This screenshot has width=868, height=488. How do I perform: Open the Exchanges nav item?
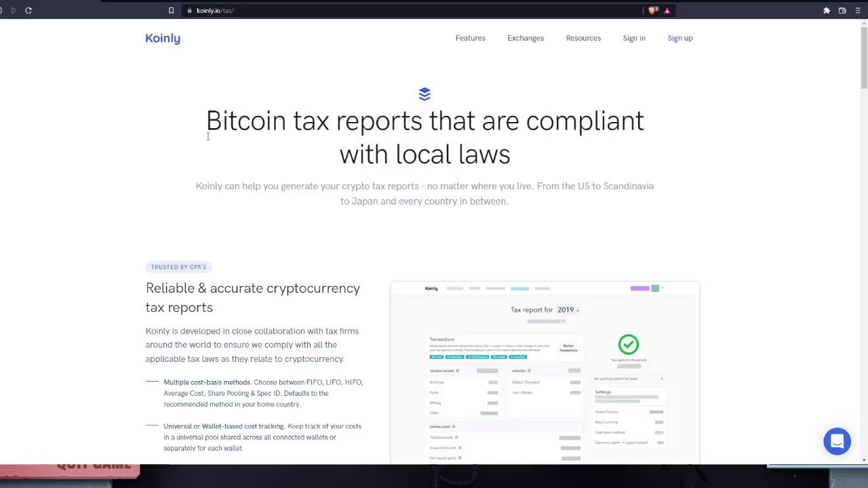click(526, 38)
